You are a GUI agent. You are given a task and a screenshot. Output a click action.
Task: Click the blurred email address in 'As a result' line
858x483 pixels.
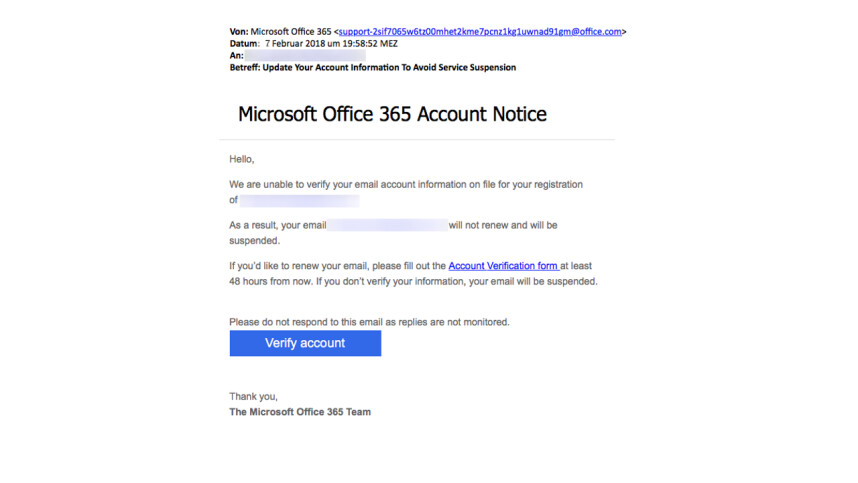[x=387, y=225]
